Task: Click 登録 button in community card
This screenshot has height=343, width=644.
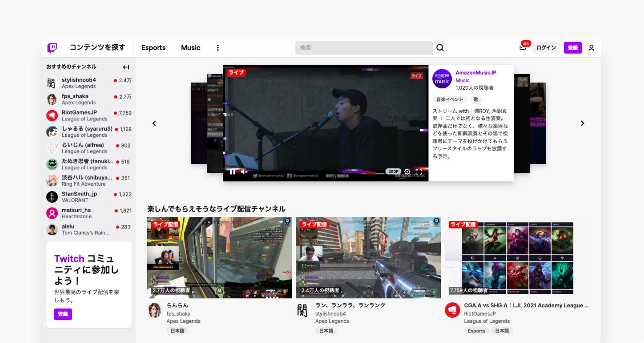Action: pyautogui.click(x=63, y=314)
